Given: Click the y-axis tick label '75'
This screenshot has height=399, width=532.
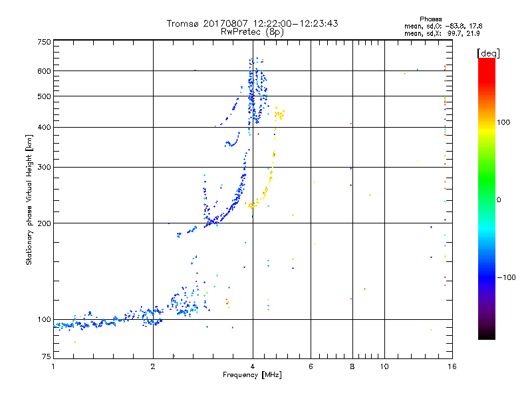Looking at the screenshot, I should coord(47,356).
